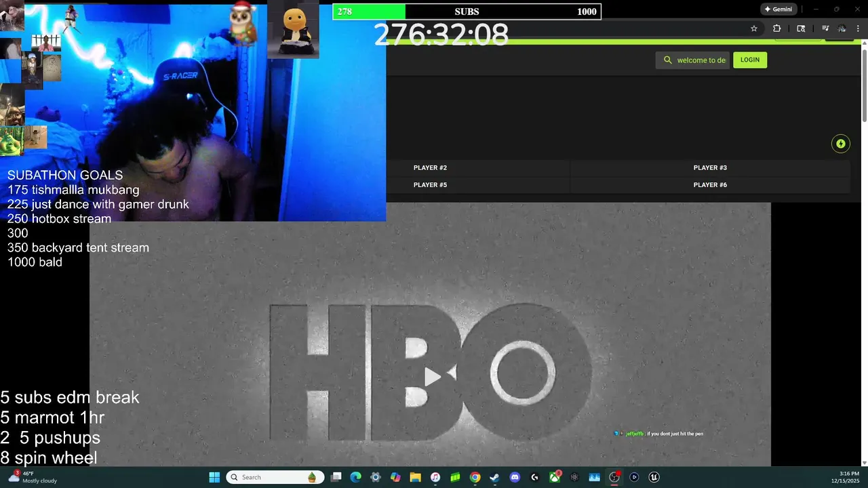Click the '350 backyard tent stream' goal text
The width and height of the screenshot is (868, 488).
pyautogui.click(x=78, y=247)
